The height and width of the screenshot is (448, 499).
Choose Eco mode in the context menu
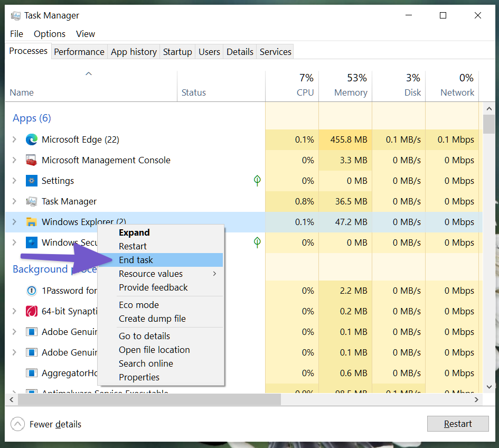[161, 305]
